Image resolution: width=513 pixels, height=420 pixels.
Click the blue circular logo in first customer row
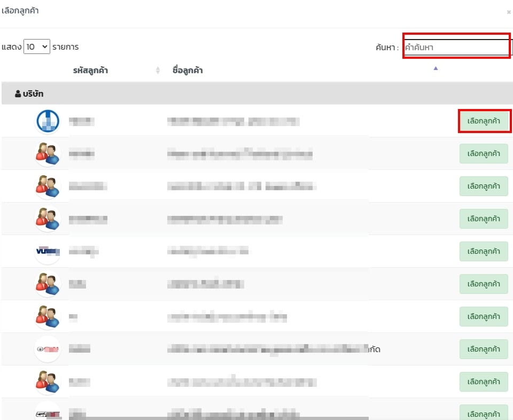click(48, 121)
